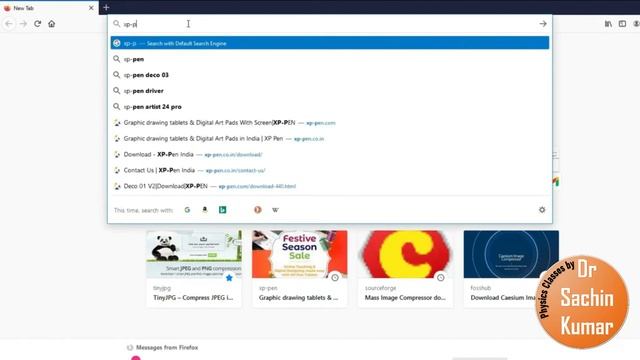
Task: Close the New Tab tab
Action: point(91,8)
